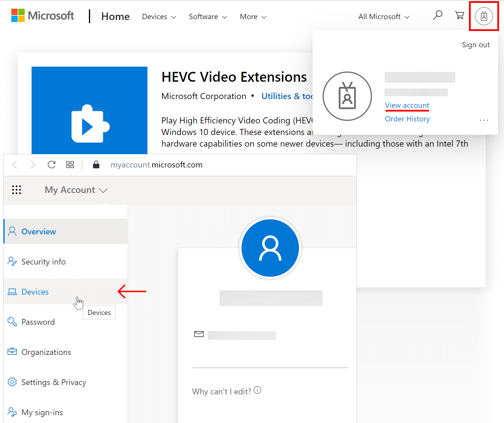Click the browser forward arrow
This screenshot has width=504, height=423.
33,165
